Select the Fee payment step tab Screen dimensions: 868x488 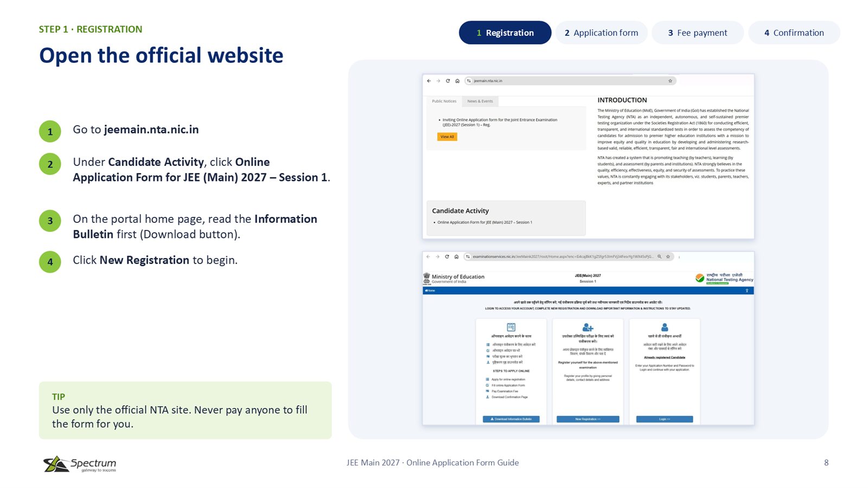click(x=698, y=33)
